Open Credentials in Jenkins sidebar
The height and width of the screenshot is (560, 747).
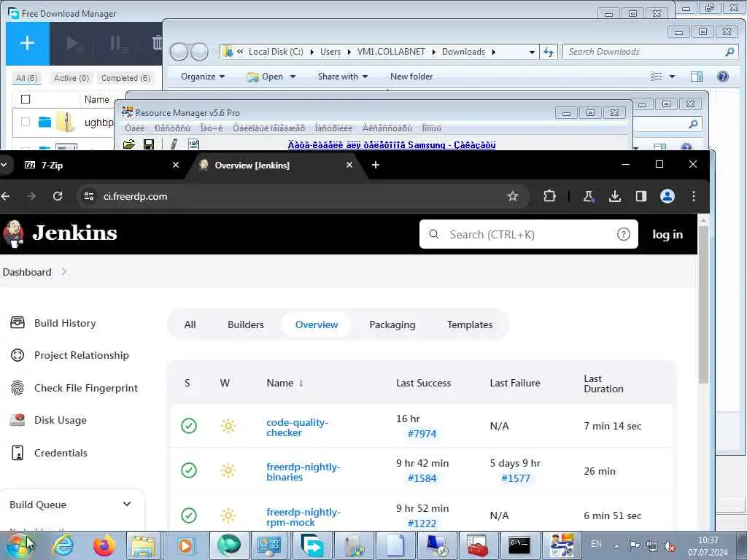49,453
